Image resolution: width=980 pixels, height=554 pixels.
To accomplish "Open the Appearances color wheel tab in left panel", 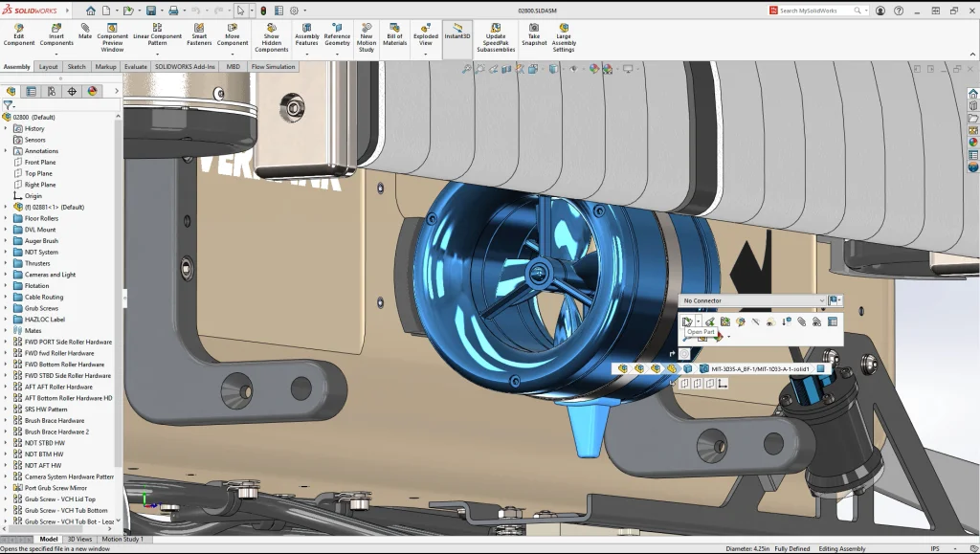I will click(93, 91).
